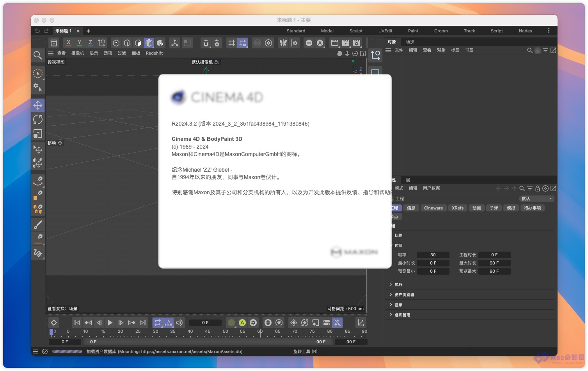This screenshot has height=371, width=588.
Task: Switch to the UVEdit layout
Action: coord(385,31)
